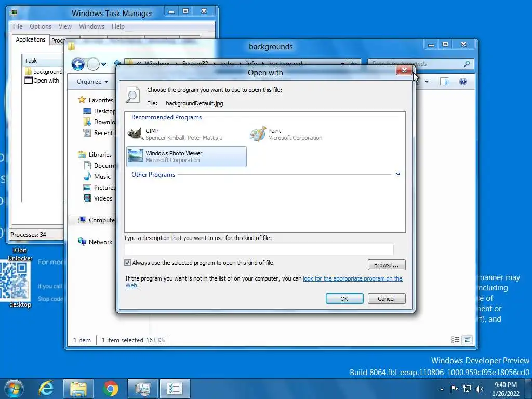Minimize the Windows Task Manager window
Viewport: 532px width, 399px height.
[171, 11]
